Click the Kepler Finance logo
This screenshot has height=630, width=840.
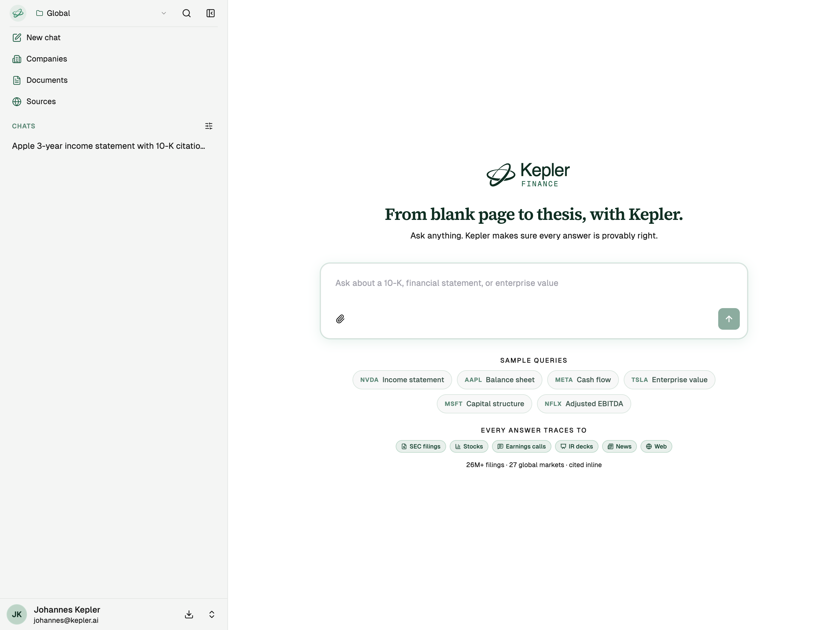click(x=528, y=175)
